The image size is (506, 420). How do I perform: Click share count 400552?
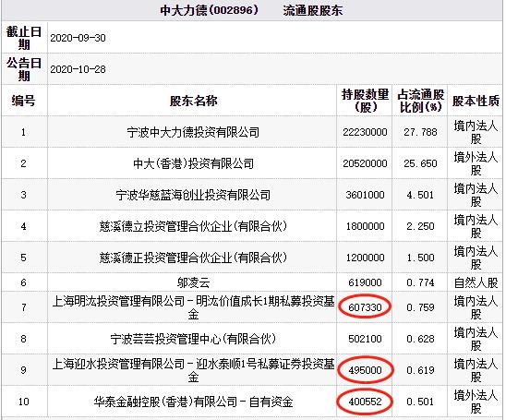click(x=365, y=402)
